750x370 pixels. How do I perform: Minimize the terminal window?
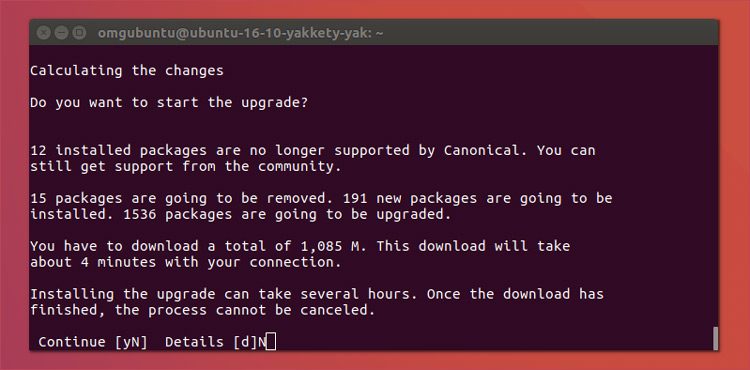tap(61, 33)
